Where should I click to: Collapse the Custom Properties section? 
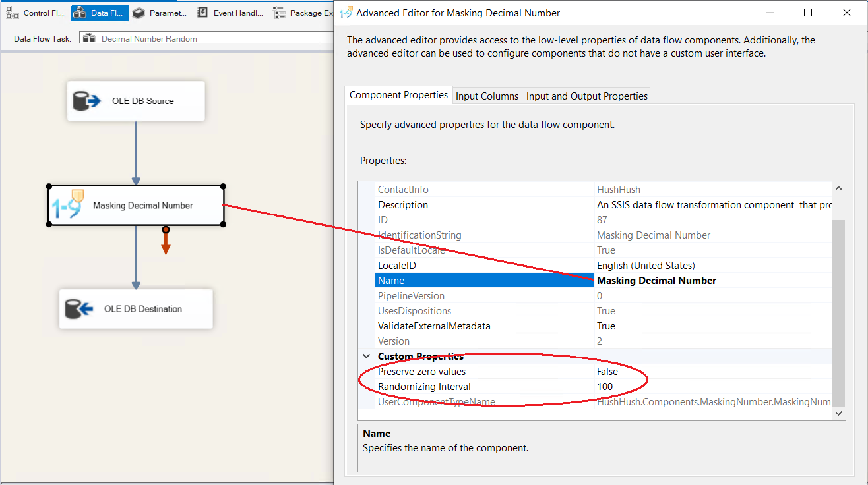tap(367, 357)
